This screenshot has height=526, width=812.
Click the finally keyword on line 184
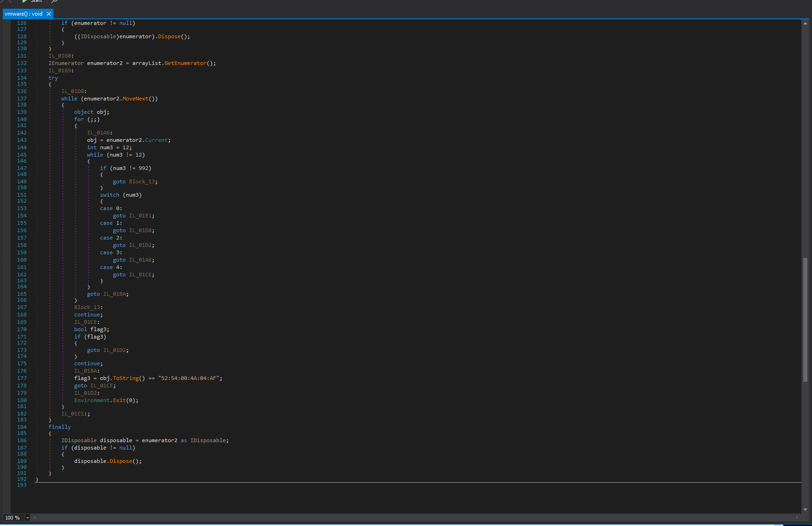[x=59, y=427]
